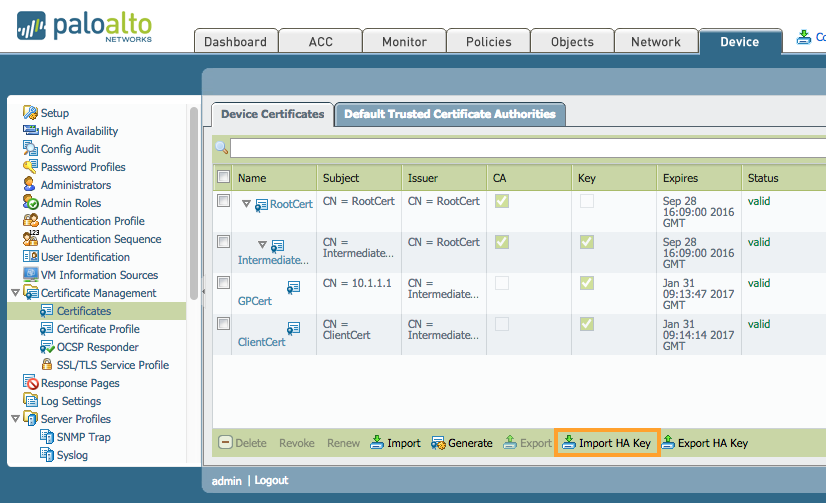Viewport: 826px width, 503px height.
Task: Click the Logout link
Action: (271, 480)
